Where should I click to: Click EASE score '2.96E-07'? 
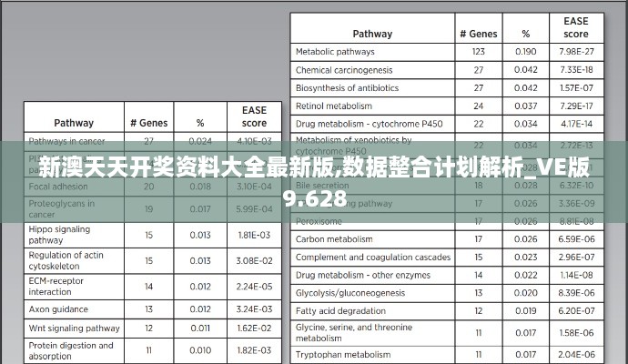point(576,258)
